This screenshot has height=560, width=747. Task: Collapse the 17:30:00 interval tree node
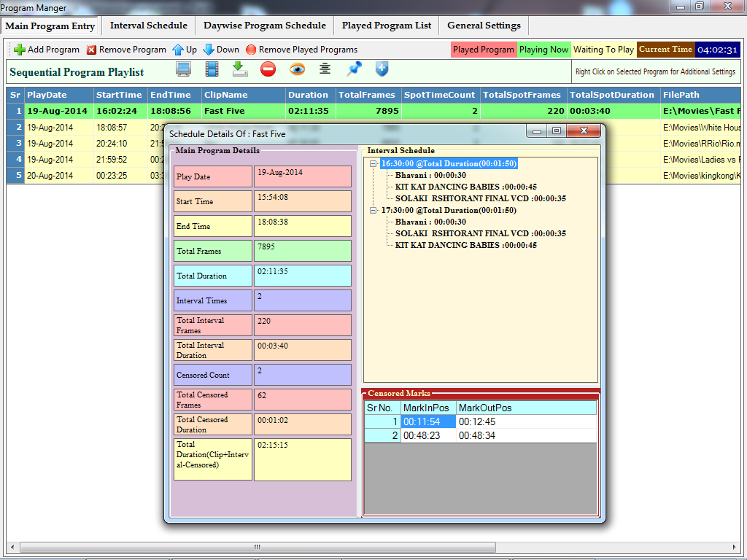click(373, 210)
